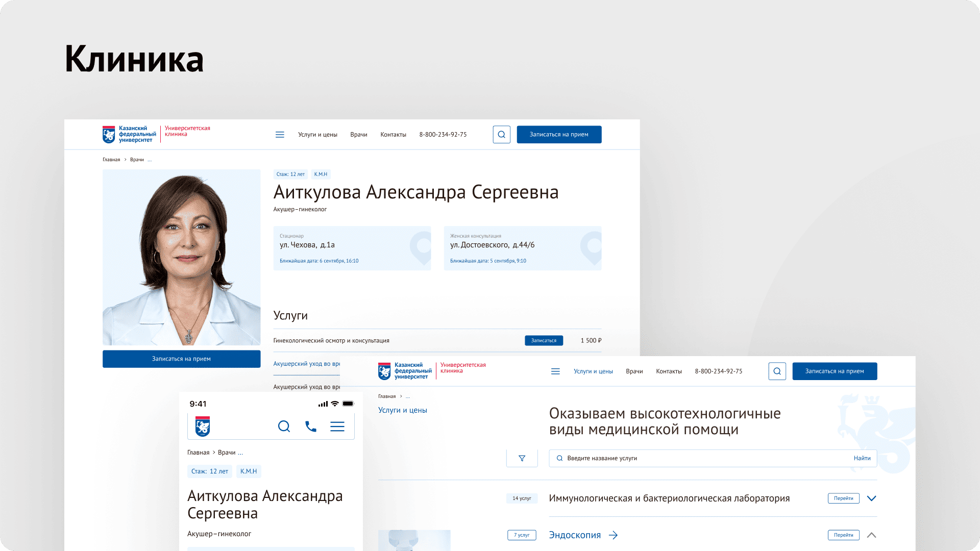Click map pin on ул. Достоевского card
The width and height of the screenshot is (980, 551).
point(592,247)
